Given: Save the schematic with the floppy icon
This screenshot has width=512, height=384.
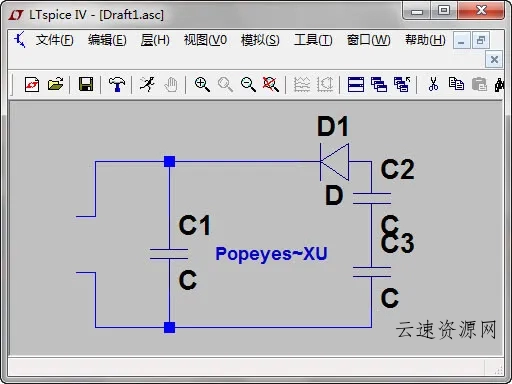Looking at the screenshot, I should (x=86, y=84).
